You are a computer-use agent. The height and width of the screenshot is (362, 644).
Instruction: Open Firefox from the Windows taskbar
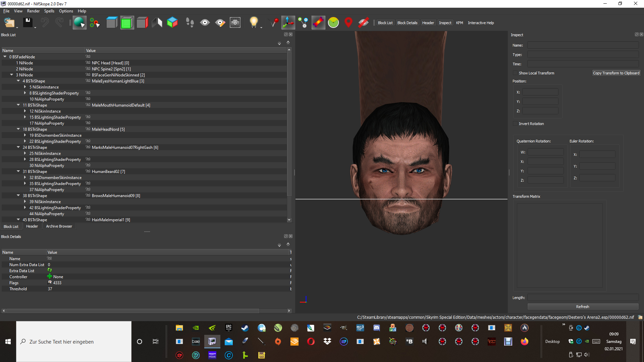[524, 342]
